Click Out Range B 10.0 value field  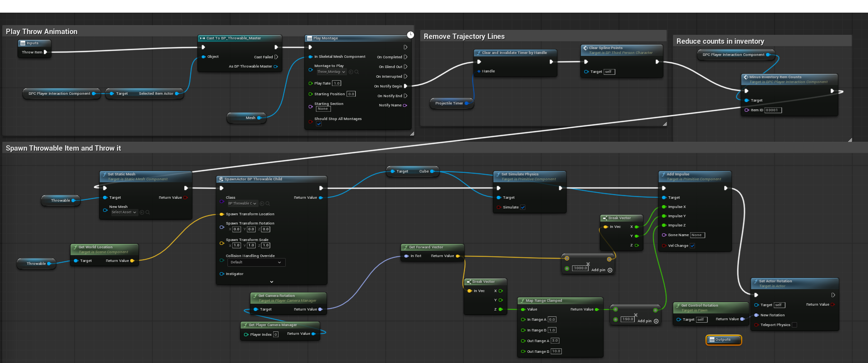(x=556, y=351)
